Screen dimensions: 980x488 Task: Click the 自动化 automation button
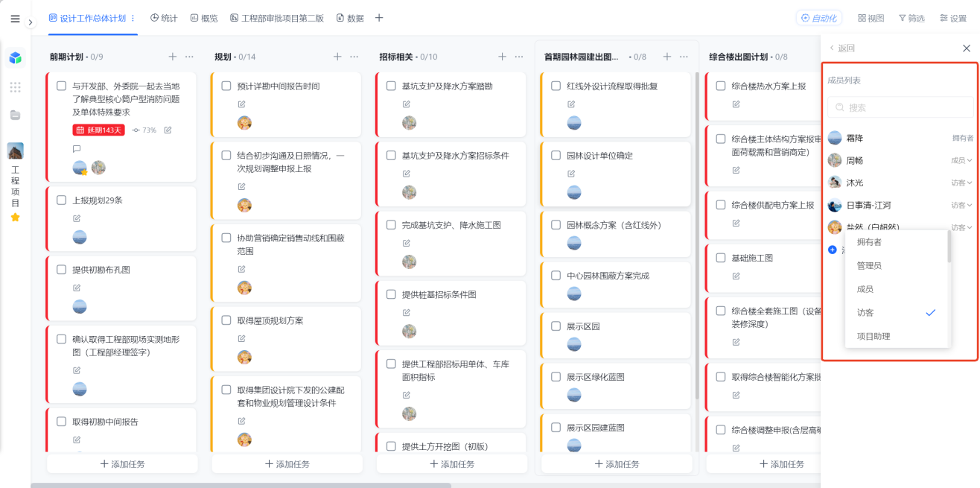click(818, 18)
